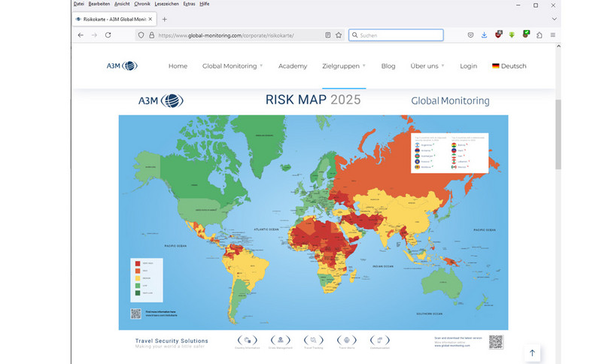The width and height of the screenshot is (602, 364).
Task: Click the tracking protection shield icon
Action: (x=140, y=35)
